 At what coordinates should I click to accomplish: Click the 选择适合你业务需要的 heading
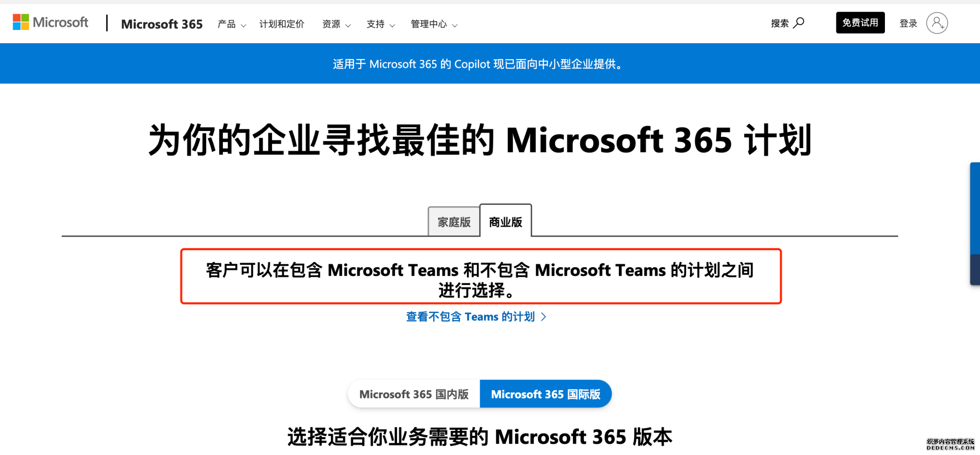point(480,436)
